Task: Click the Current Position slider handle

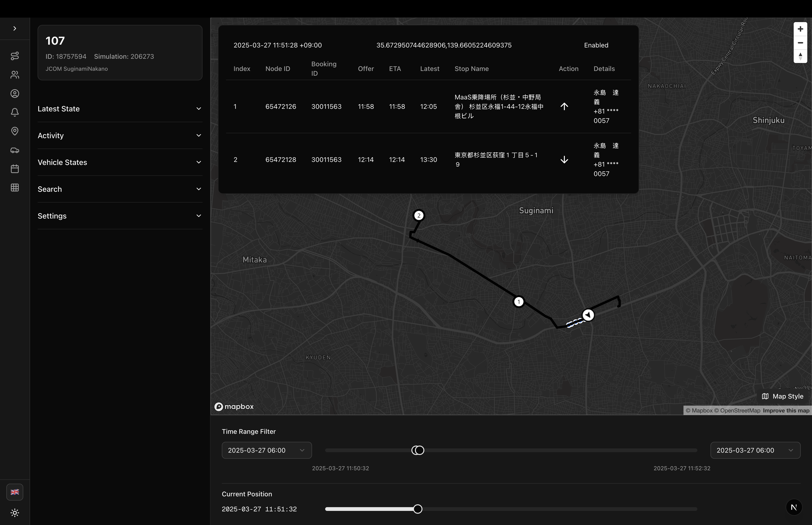Action: pos(418,509)
